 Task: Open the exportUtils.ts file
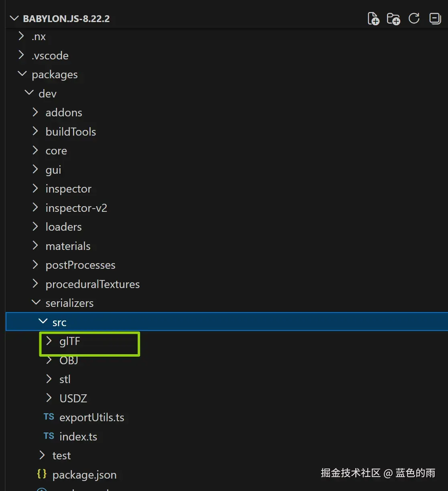[92, 418]
